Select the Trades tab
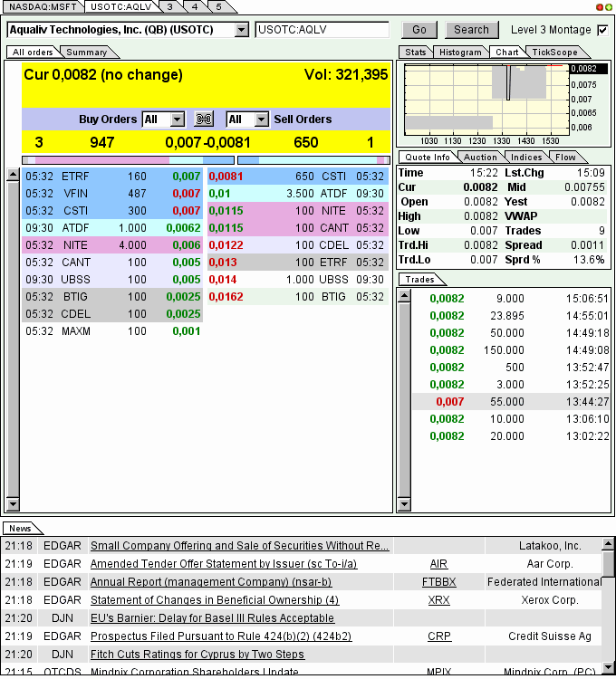 [x=419, y=280]
